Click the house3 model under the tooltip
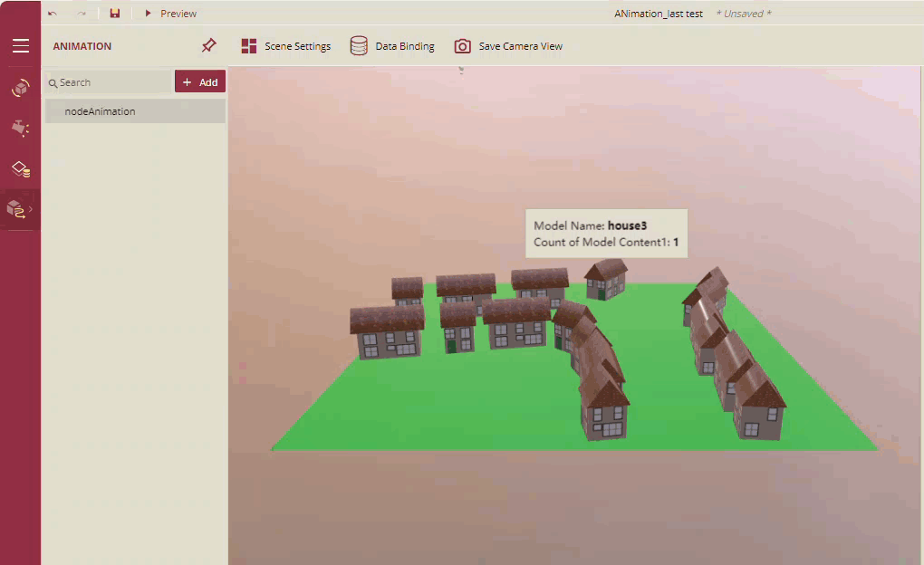This screenshot has height=565, width=924. pyautogui.click(x=605, y=279)
